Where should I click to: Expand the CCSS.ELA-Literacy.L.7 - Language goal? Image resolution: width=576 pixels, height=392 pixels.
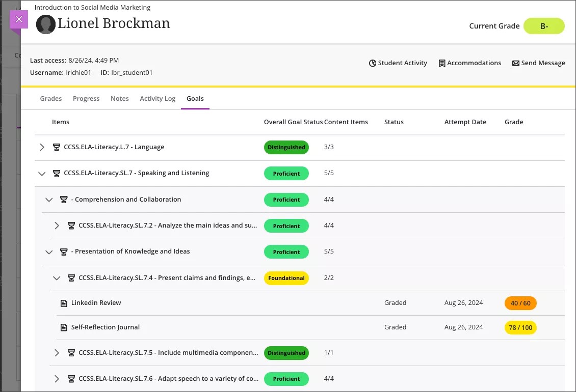point(42,147)
